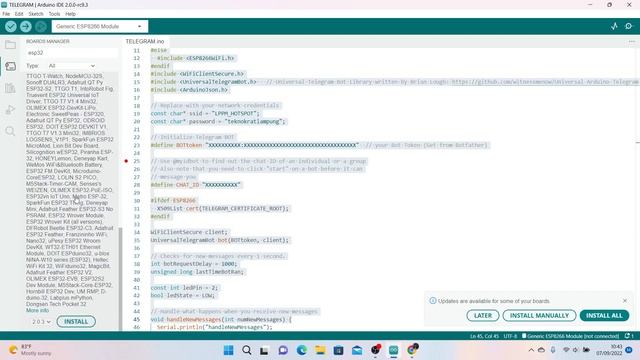Click line number 45 in gutter
The height and width of the screenshot is (360, 640).
[x=137, y=320]
